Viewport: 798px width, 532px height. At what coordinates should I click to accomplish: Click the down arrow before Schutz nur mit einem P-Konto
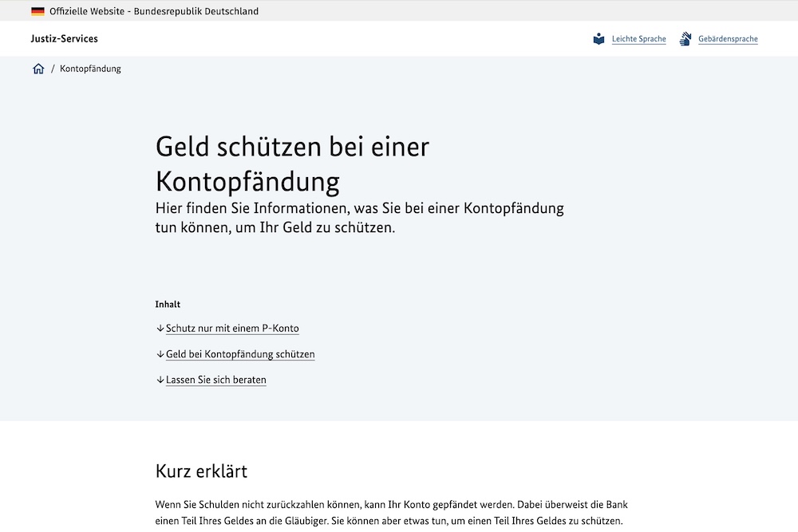[160, 328]
